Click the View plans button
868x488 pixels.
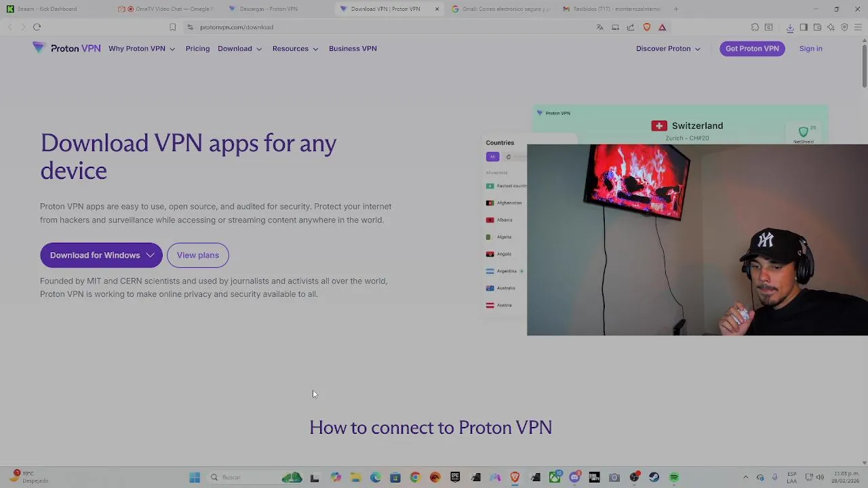(198, 256)
